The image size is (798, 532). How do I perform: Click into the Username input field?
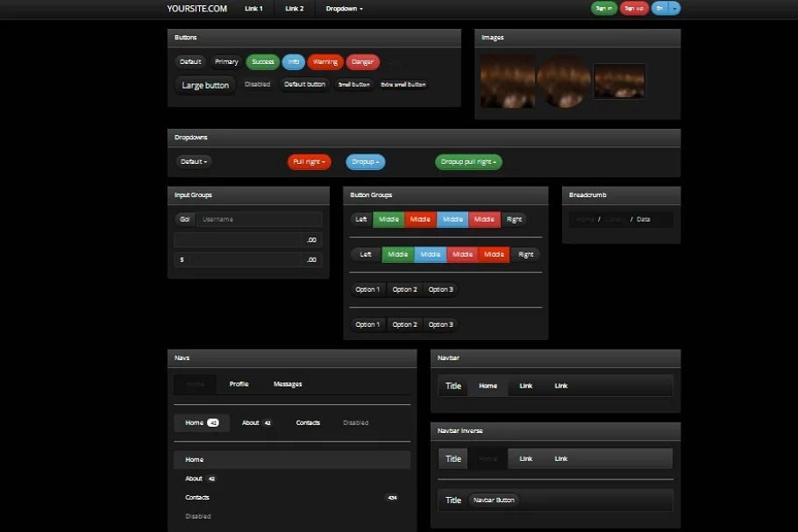pos(259,219)
